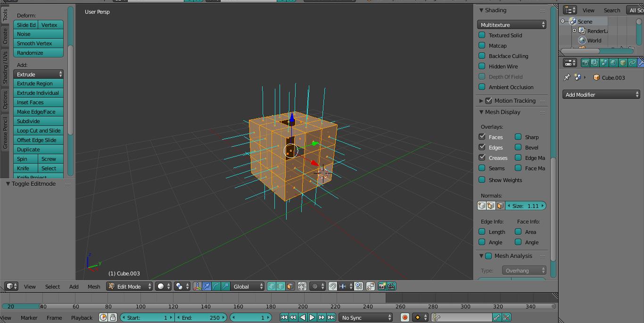
Task: Open the Edit Mode selector dropdown
Action: [x=129, y=286]
